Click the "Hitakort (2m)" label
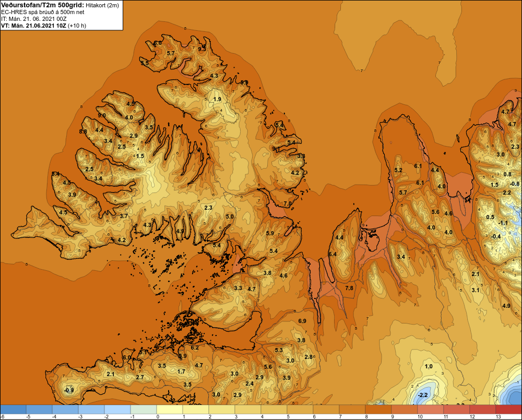 (x=102, y=5)
